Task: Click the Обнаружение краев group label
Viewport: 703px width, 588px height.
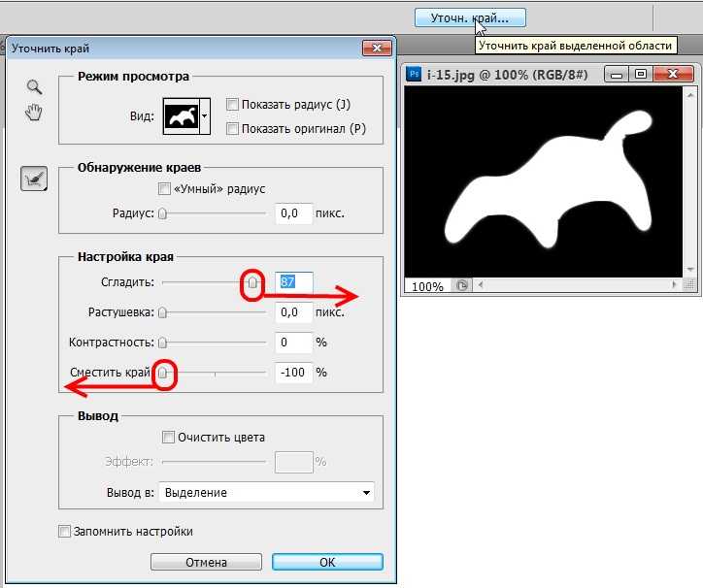Action: 139,168
